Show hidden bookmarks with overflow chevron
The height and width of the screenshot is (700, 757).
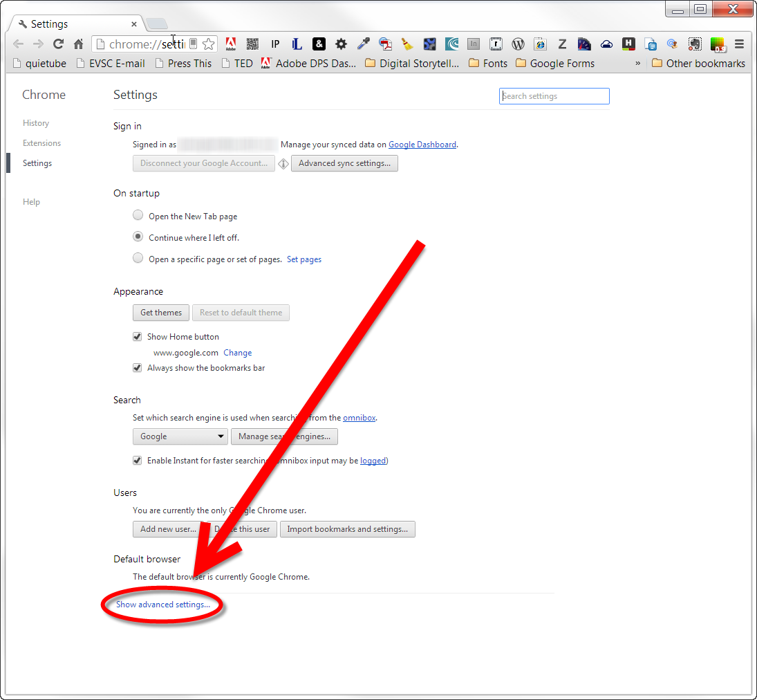[637, 63]
